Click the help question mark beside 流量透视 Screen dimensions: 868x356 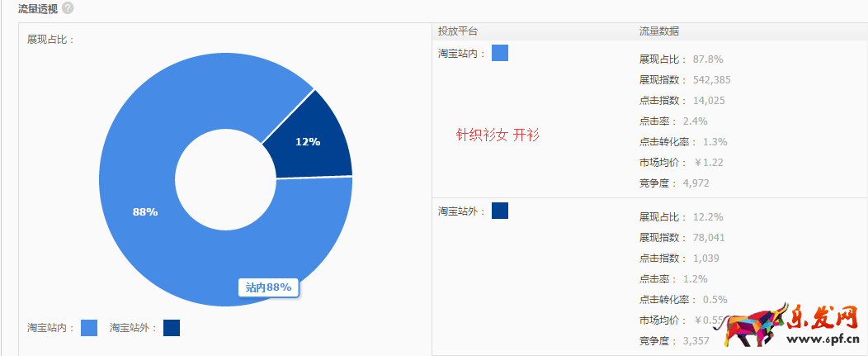[x=68, y=8]
